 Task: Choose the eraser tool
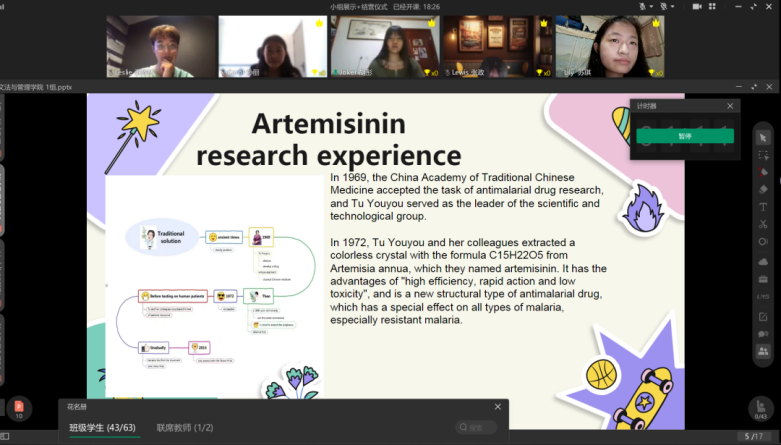763,189
